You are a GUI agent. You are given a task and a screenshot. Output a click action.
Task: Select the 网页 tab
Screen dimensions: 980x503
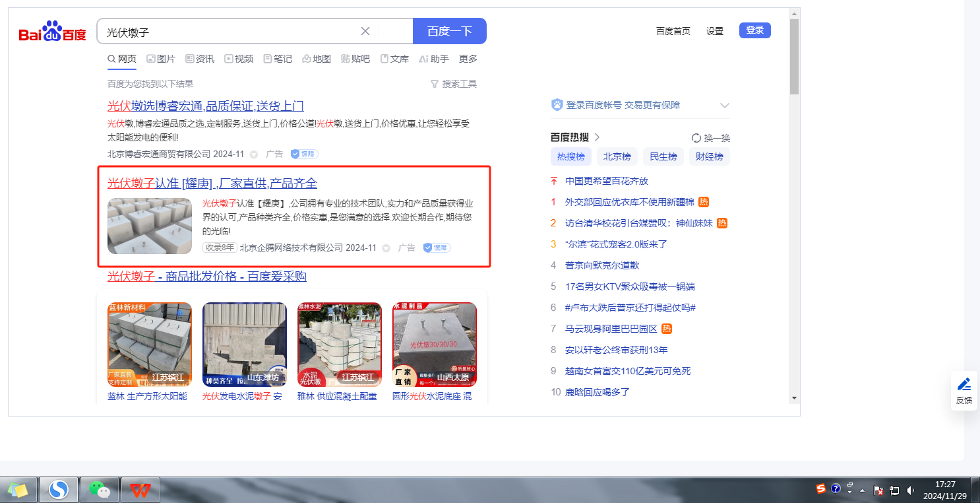pyautogui.click(x=122, y=59)
